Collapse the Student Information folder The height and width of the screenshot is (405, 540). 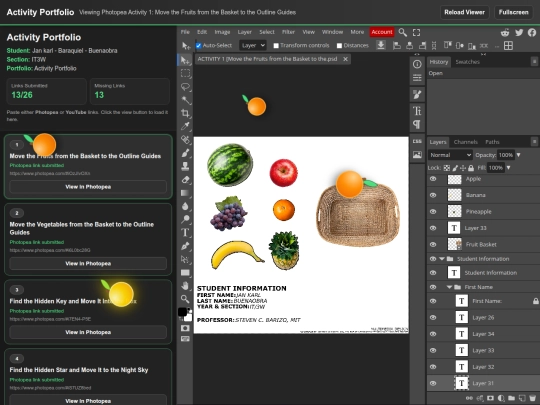[442, 259]
